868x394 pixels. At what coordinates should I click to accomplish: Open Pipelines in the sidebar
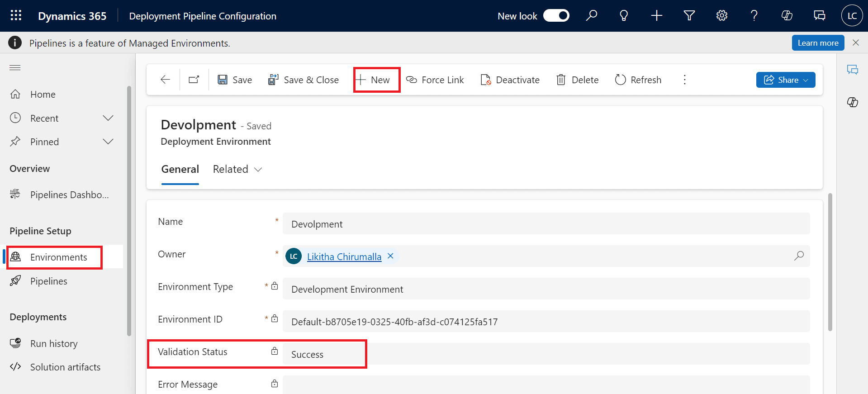(x=48, y=281)
